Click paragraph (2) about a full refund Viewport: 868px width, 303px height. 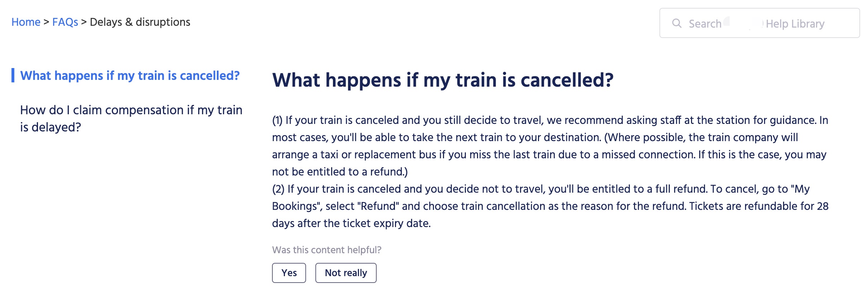(x=550, y=206)
